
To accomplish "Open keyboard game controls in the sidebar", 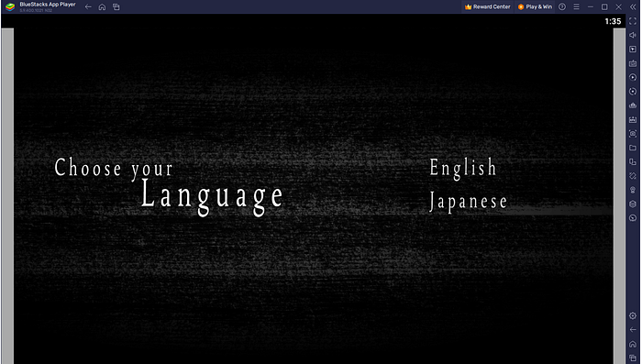I will (x=633, y=63).
